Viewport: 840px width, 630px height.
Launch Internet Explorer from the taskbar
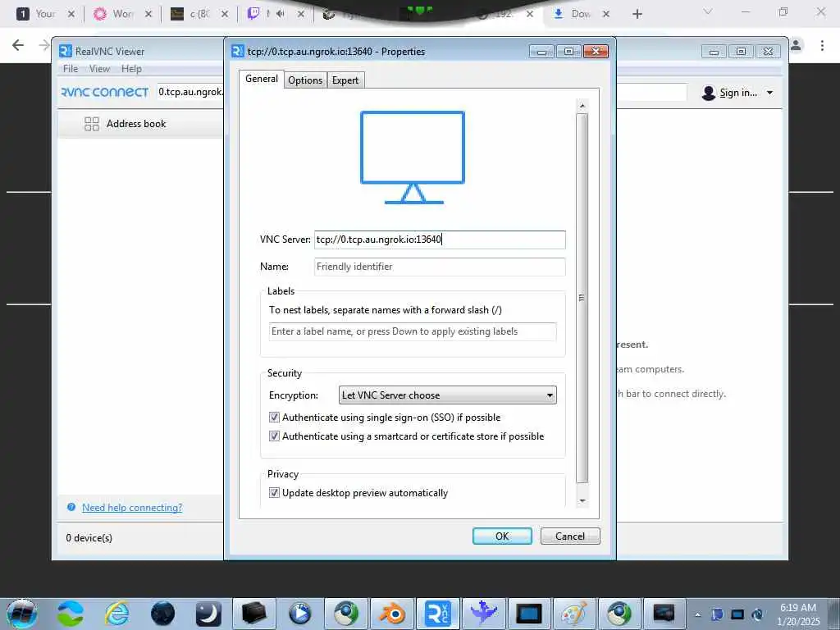(x=117, y=614)
